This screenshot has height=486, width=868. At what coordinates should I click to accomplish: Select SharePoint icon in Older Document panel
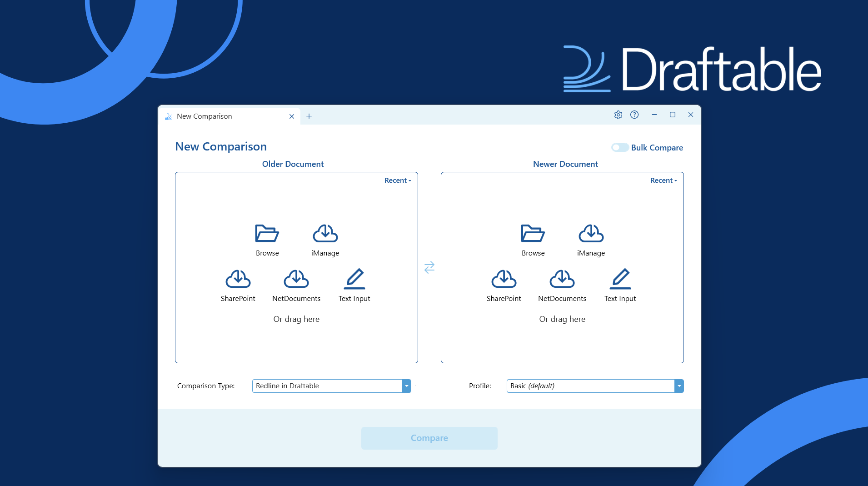tap(238, 279)
